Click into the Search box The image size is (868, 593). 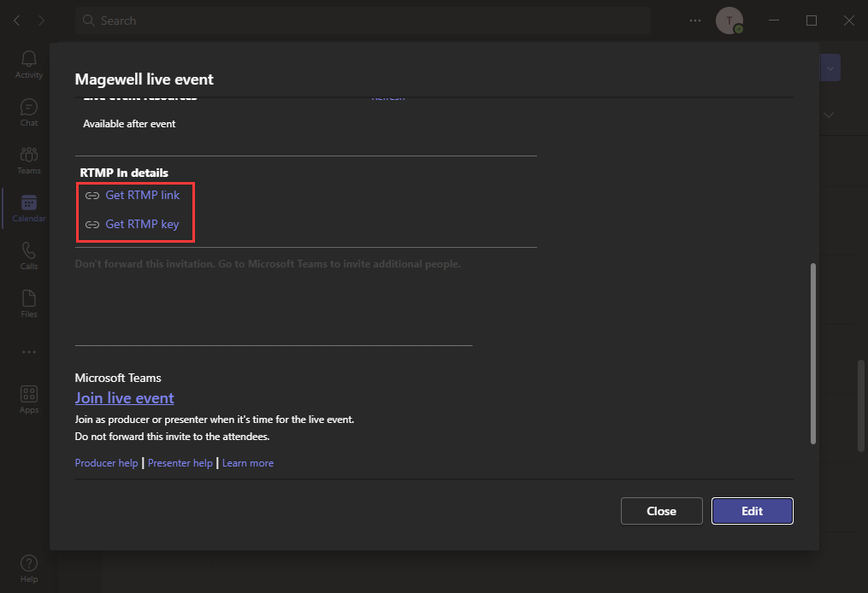click(363, 21)
